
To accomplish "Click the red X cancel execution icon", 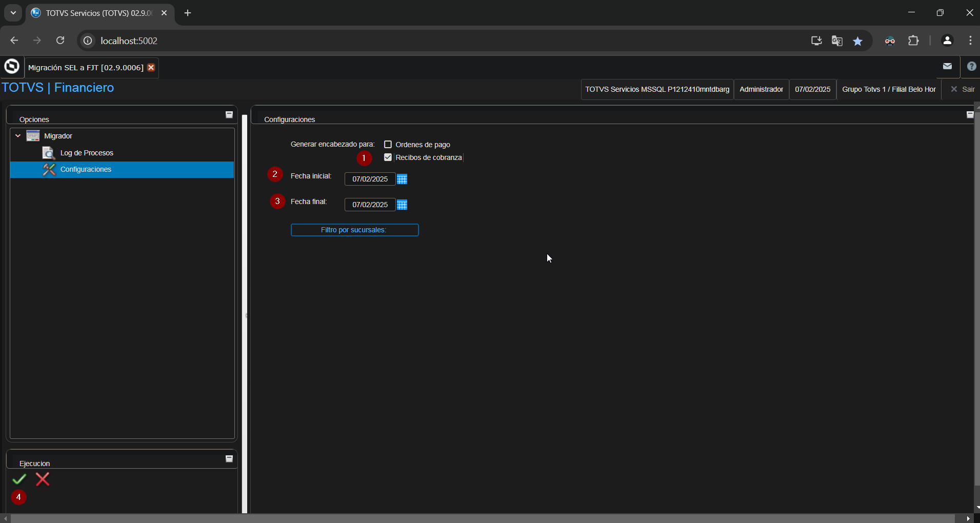I will (43, 479).
